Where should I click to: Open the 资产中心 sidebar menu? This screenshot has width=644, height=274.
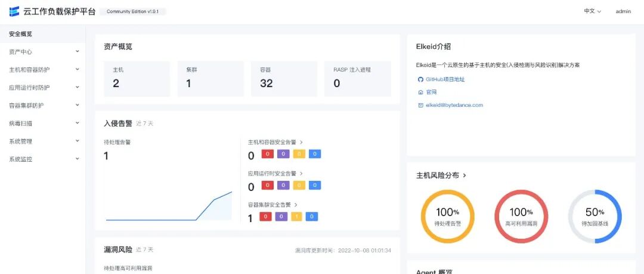tap(43, 52)
